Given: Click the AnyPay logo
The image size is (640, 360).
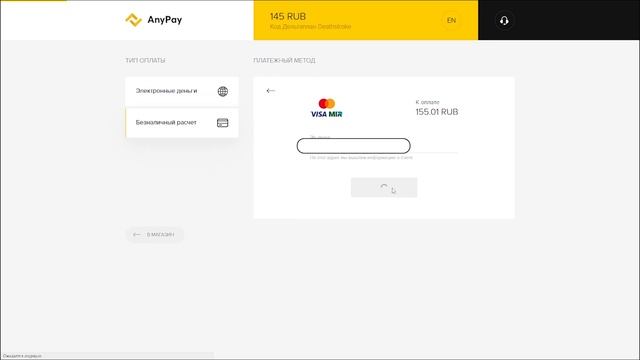Looking at the screenshot, I should (153, 20).
